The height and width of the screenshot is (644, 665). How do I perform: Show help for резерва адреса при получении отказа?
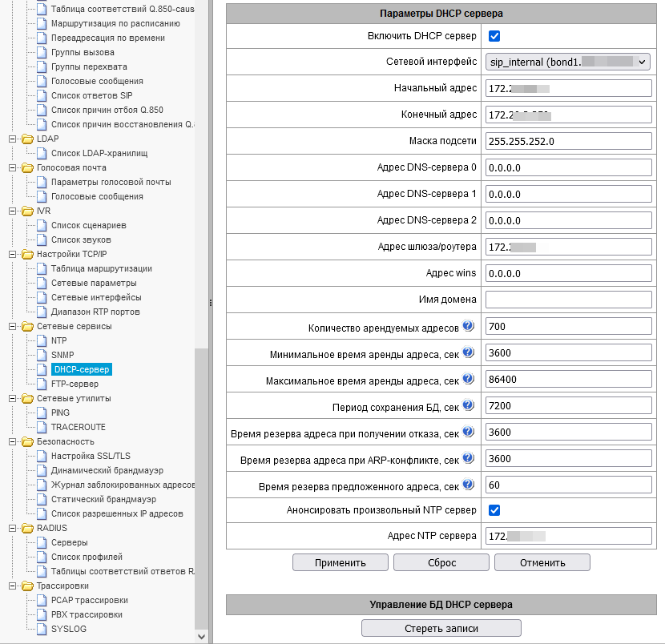click(x=468, y=431)
